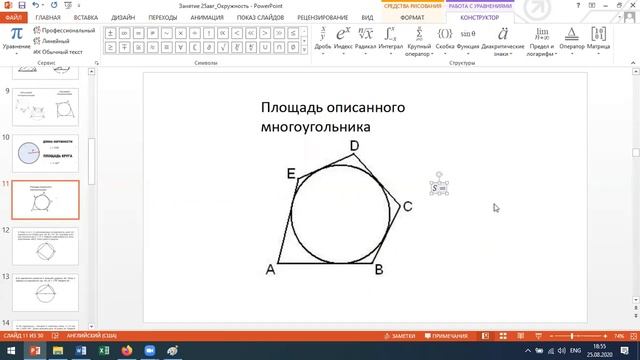Click the Save icon in quick access toolbar

pos(22,5)
